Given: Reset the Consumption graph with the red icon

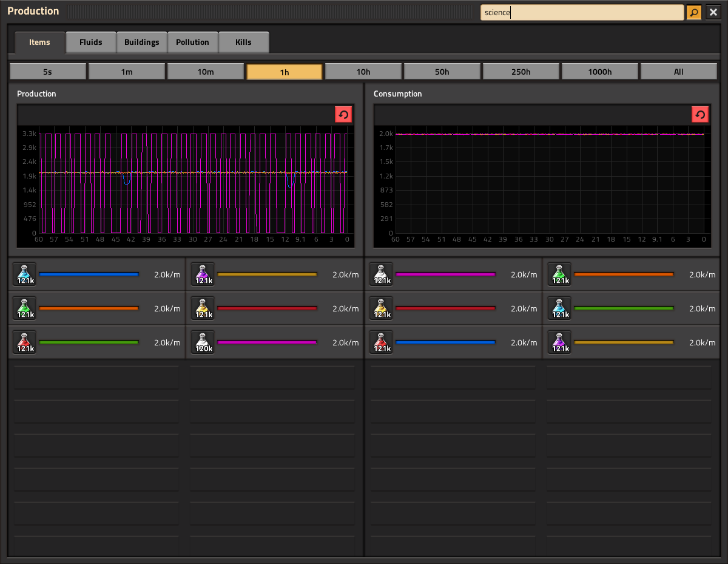Looking at the screenshot, I should tap(700, 114).
